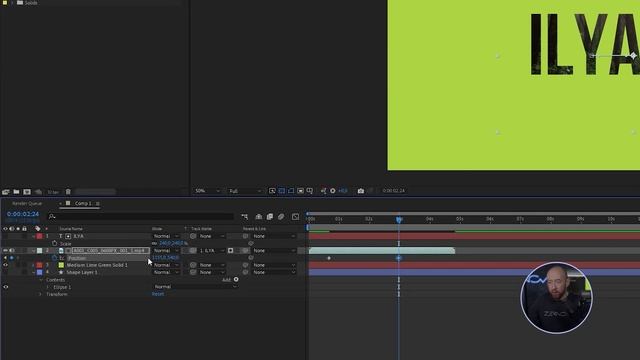Open parent dropdown for ILYA layer

pyautogui.click(x=273, y=236)
